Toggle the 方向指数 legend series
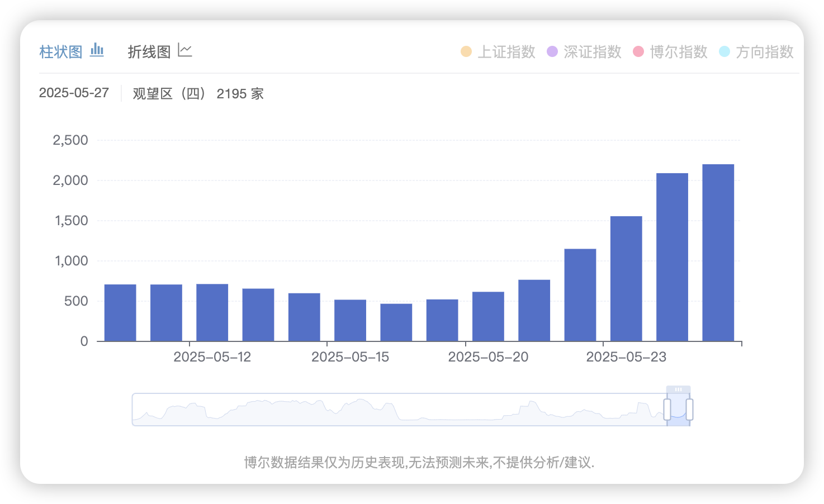Screen dimensions: 824x504 764,52
